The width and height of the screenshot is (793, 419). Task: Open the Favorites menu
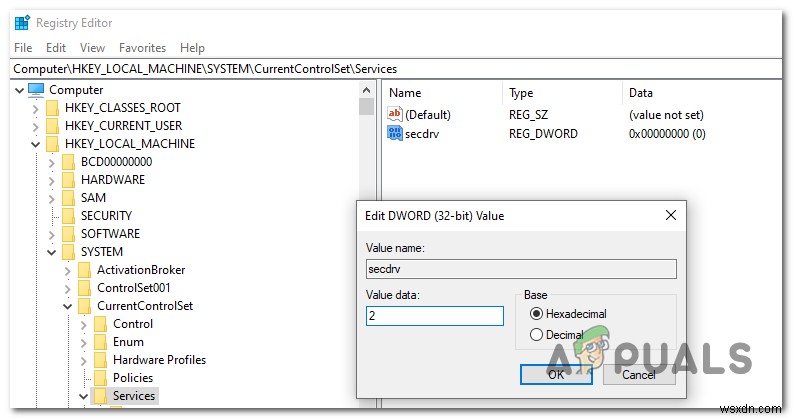coord(143,48)
